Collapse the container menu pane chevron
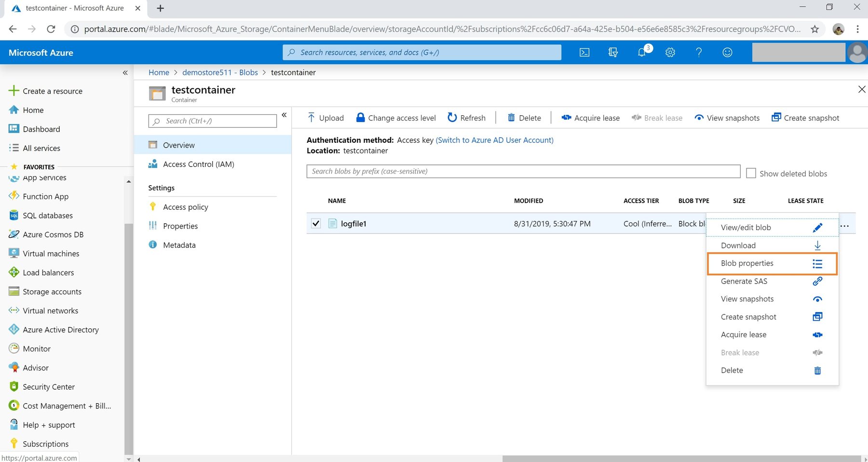 point(284,115)
